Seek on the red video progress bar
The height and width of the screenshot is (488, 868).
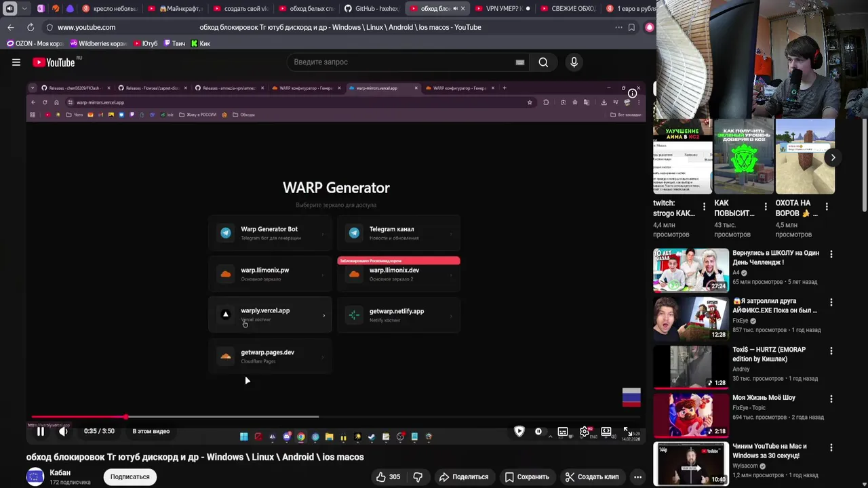coord(335,417)
